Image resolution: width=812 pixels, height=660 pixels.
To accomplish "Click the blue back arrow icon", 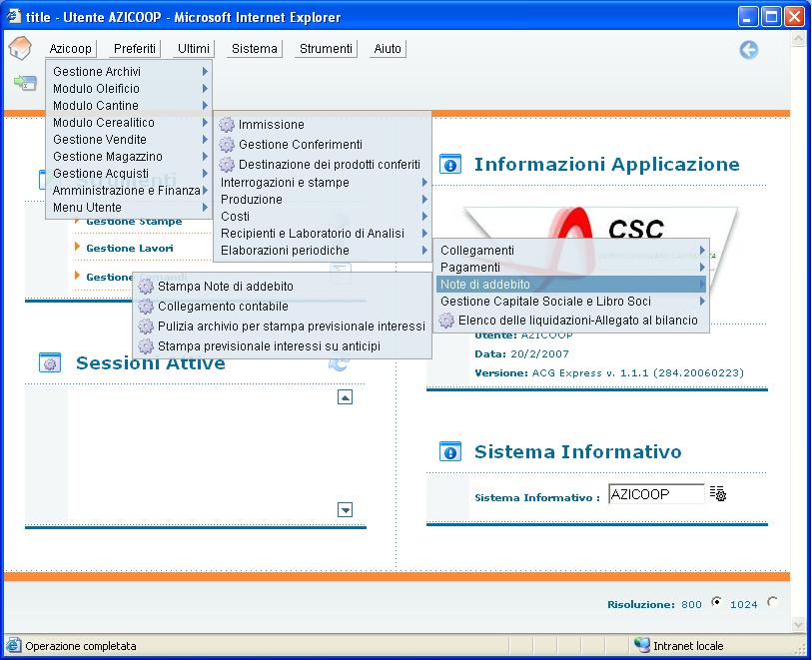I will (748, 50).
